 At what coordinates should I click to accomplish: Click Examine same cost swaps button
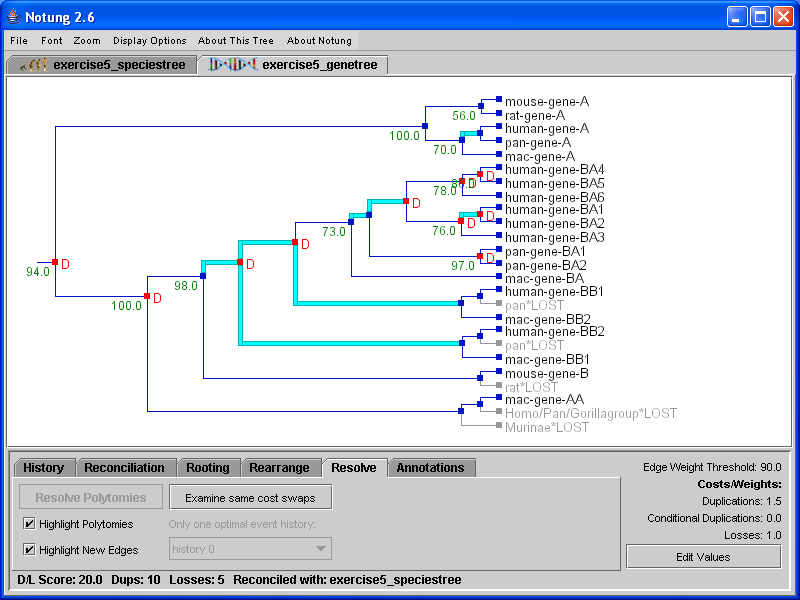pyautogui.click(x=250, y=497)
